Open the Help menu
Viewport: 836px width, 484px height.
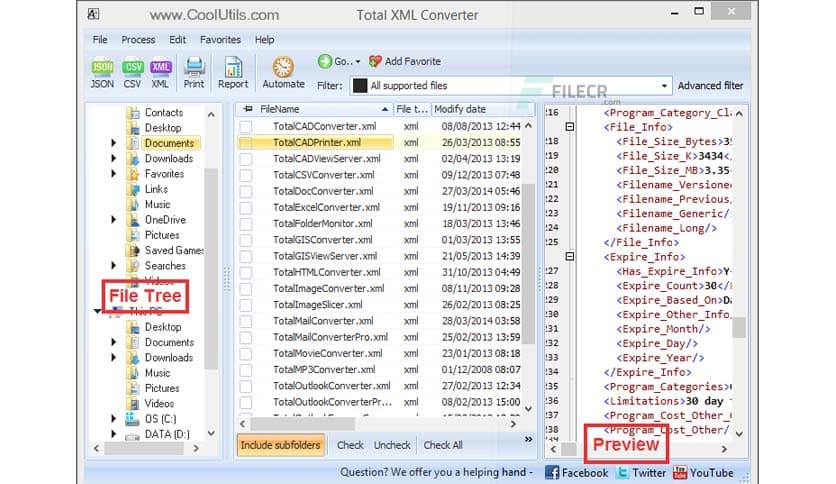(x=264, y=40)
